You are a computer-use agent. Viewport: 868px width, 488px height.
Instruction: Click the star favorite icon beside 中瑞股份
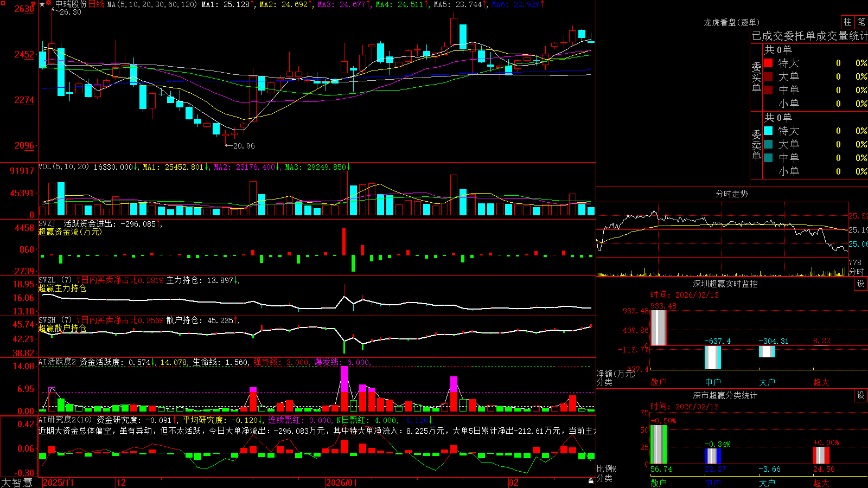tap(42, 4)
